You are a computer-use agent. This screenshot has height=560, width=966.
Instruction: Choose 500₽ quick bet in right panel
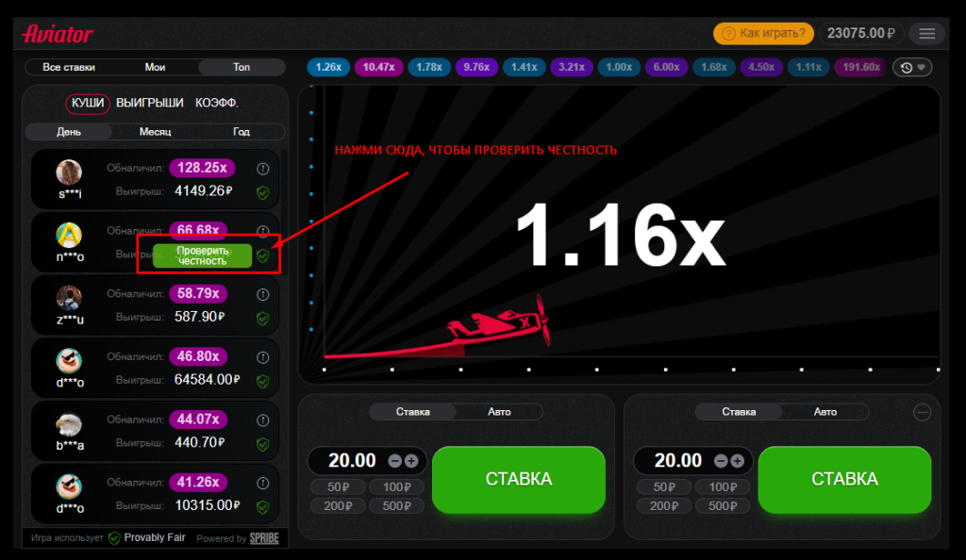click(723, 505)
